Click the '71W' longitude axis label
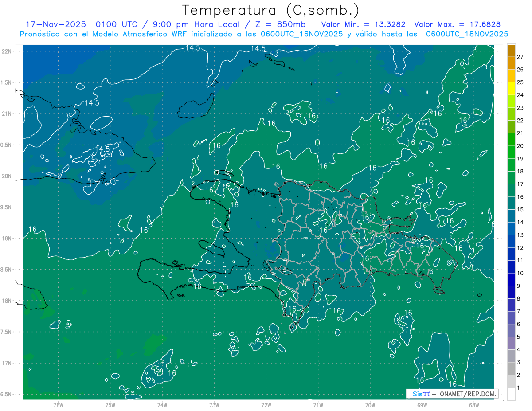The height and width of the screenshot is (411, 532). (x=318, y=405)
